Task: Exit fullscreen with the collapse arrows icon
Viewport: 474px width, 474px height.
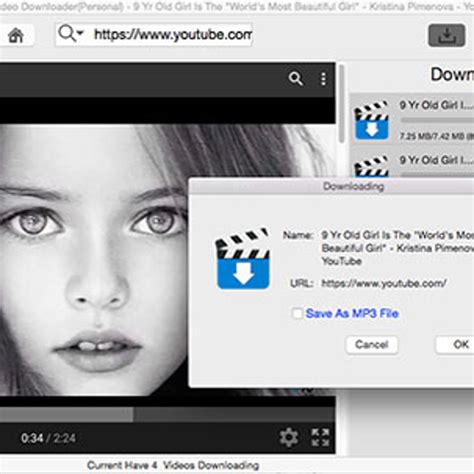Action: pyautogui.click(x=320, y=437)
